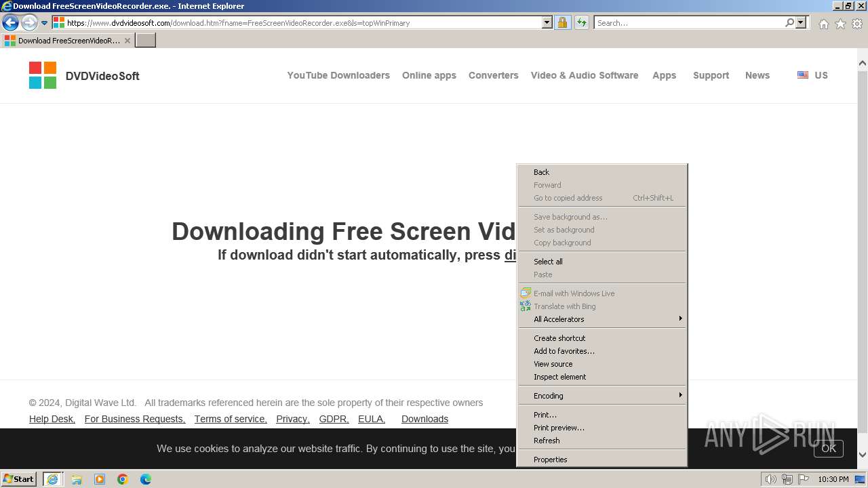
Task: Open Help Desk footer link
Action: tap(52, 419)
